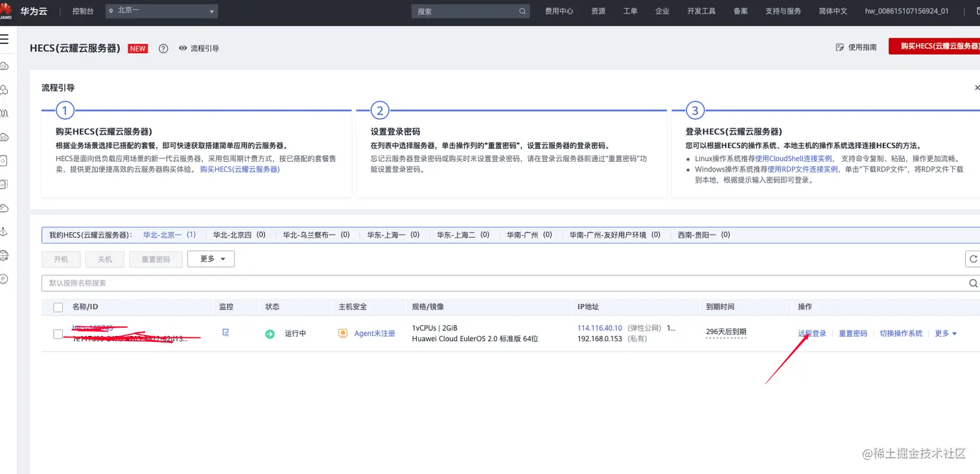Open the hamburger service menu
The image size is (980, 474).
tap(4, 39)
